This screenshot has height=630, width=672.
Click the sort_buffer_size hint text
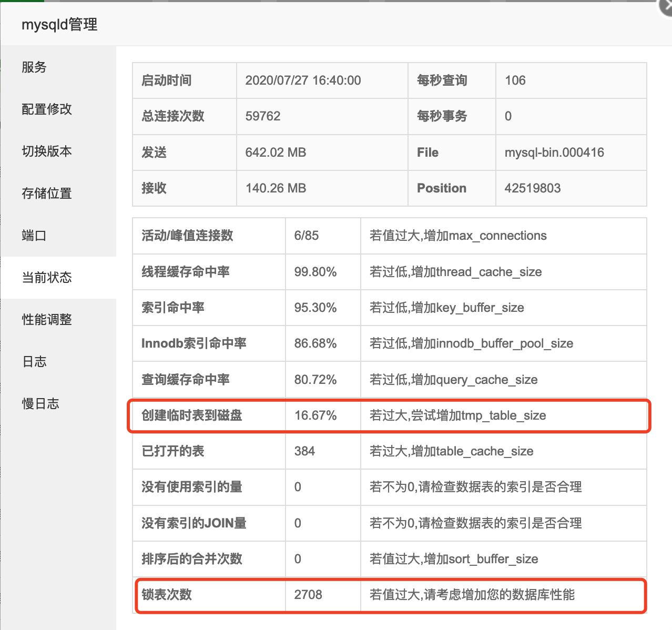[x=454, y=559]
